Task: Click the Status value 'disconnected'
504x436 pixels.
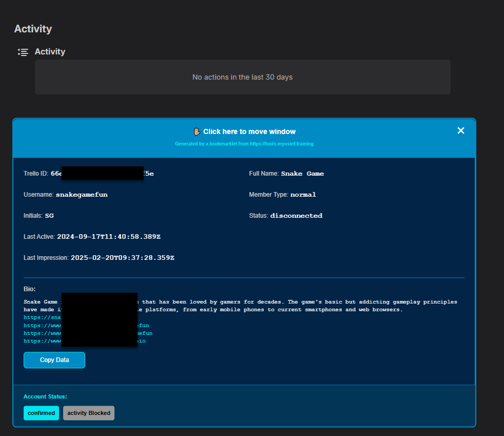Action: click(296, 216)
